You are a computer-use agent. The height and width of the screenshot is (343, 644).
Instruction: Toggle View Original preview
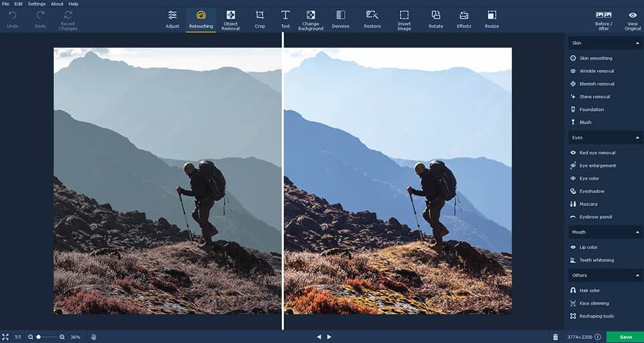click(633, 19)
